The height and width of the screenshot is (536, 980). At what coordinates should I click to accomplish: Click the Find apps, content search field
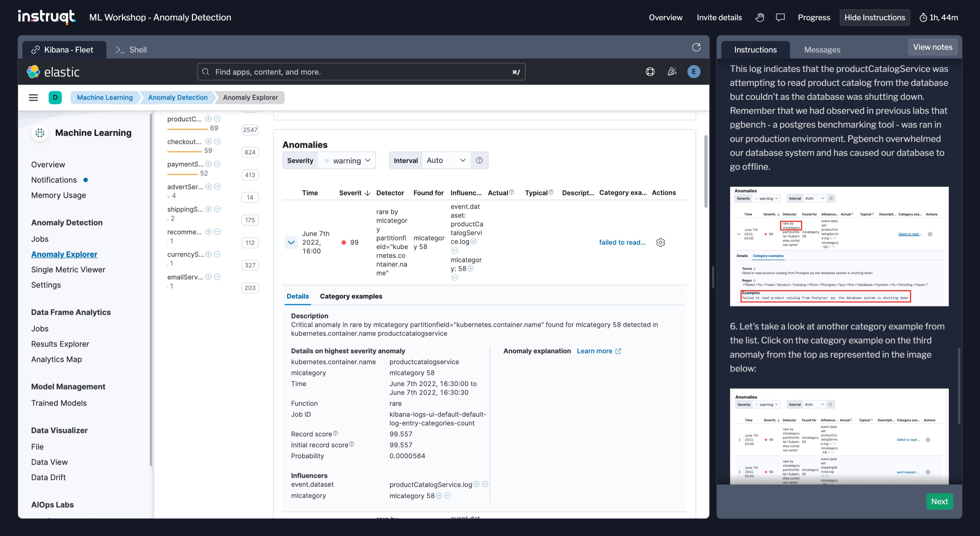coord(361,72)
